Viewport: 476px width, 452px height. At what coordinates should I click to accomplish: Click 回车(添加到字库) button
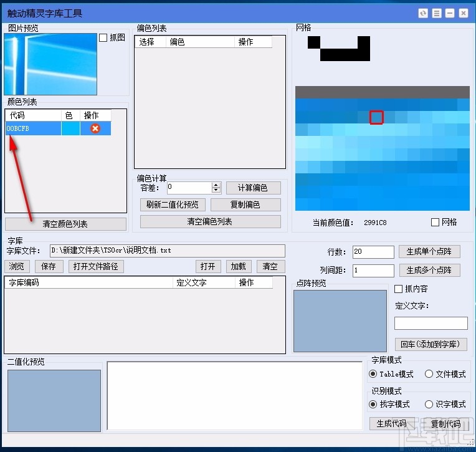click(x=431, y=344)
